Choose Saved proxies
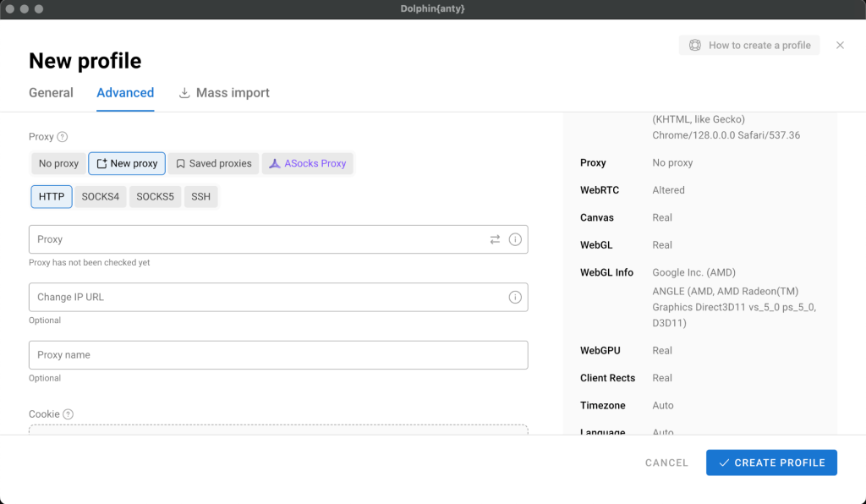The height and width of the screenshot is (504, 866). (214, 163)
